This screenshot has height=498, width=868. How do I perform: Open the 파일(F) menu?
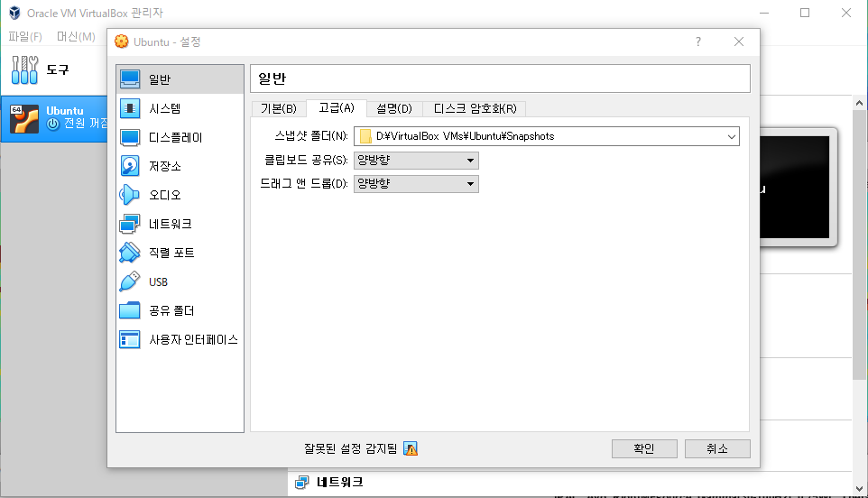pos(25,36)
